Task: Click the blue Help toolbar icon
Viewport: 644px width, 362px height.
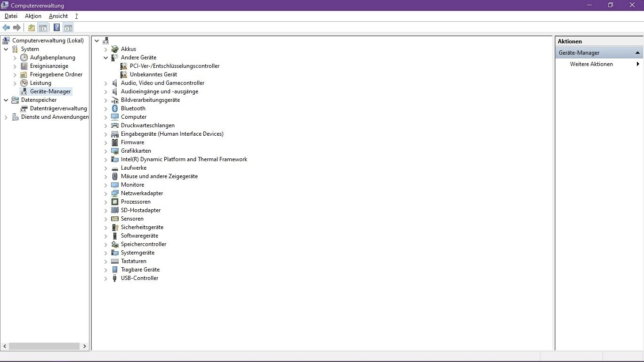Action: pos(56,27)
